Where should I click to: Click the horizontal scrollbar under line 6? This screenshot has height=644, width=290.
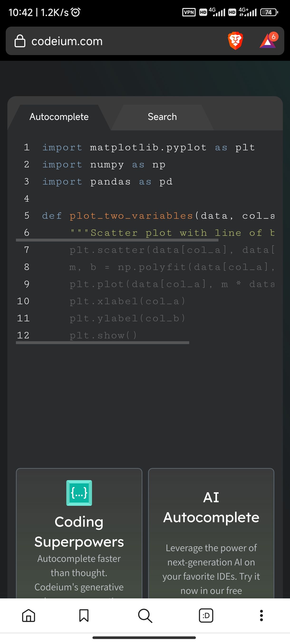pyautogui.click(x=117, y=240)
